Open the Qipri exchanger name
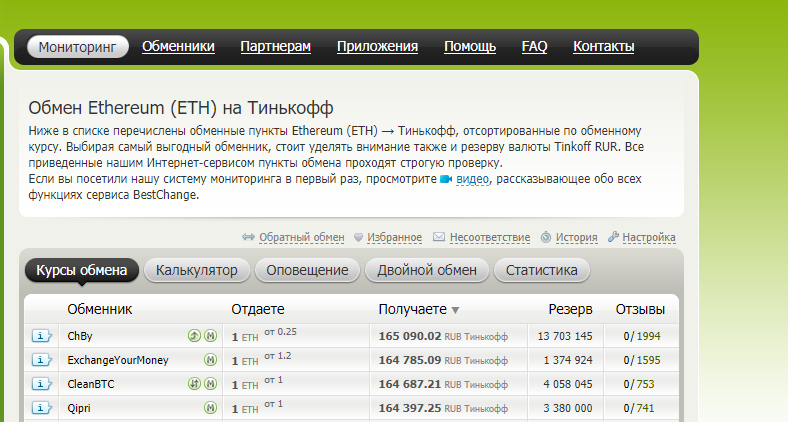Viewport: 788px width, 422px height. pos(79,408)
